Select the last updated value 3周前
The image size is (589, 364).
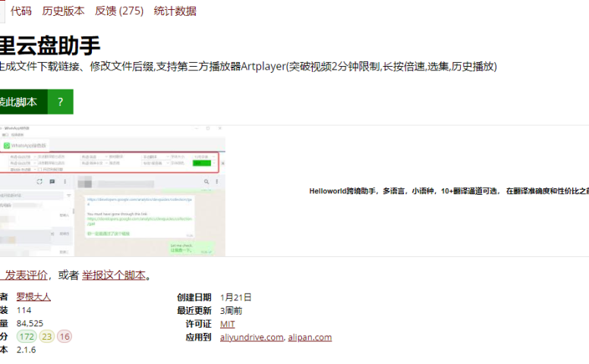click(x=231, y=310)
